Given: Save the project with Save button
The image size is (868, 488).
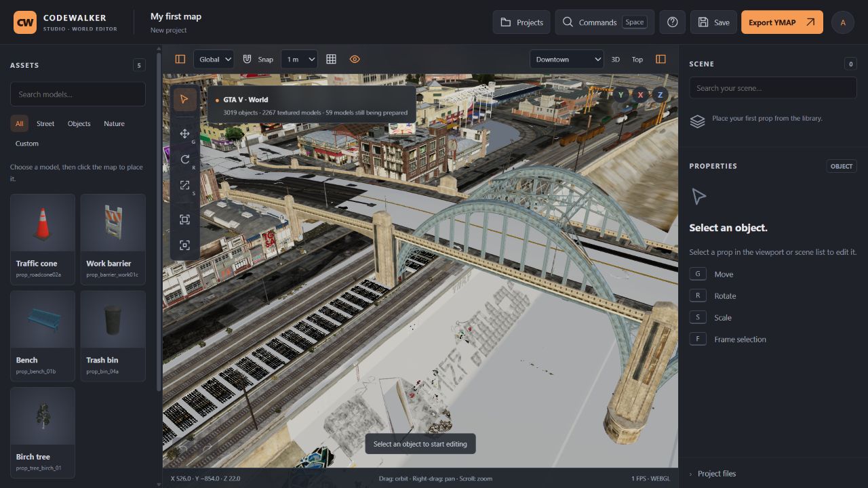Looking at the screenshot, I should point(713,22).
